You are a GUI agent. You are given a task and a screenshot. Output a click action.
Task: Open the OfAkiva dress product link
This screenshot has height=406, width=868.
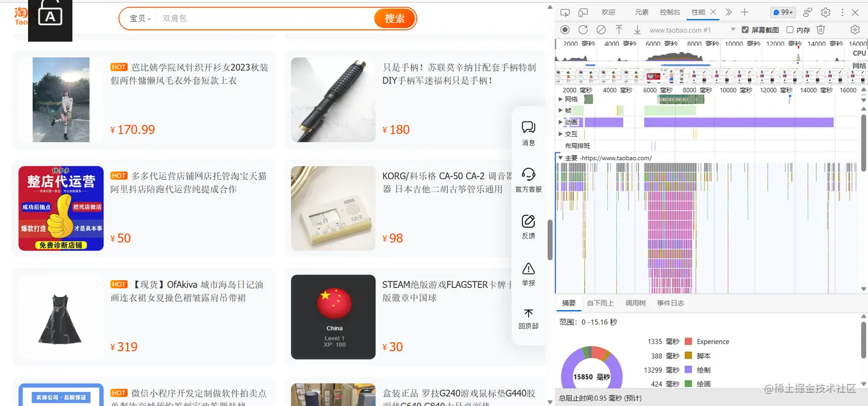(x=187, y=291)
